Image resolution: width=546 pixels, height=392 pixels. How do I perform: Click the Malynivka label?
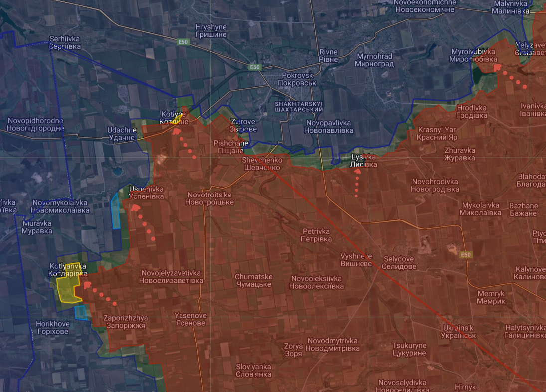coord(510,7)
